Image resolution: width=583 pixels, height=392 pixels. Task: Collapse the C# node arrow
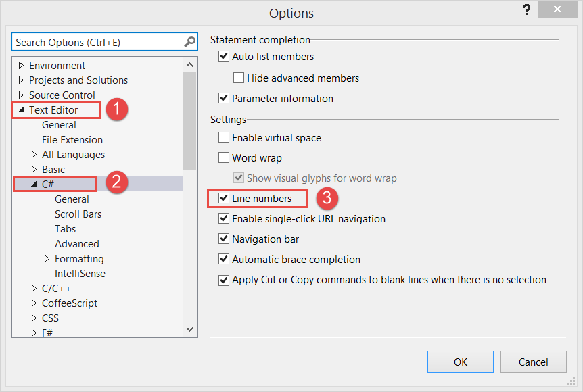point(34,184)
